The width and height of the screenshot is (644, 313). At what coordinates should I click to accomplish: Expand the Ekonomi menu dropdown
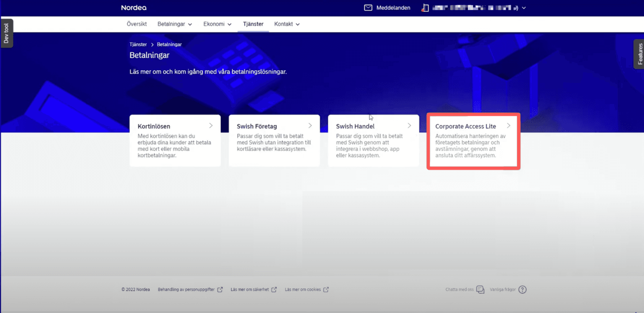point(217,24)
